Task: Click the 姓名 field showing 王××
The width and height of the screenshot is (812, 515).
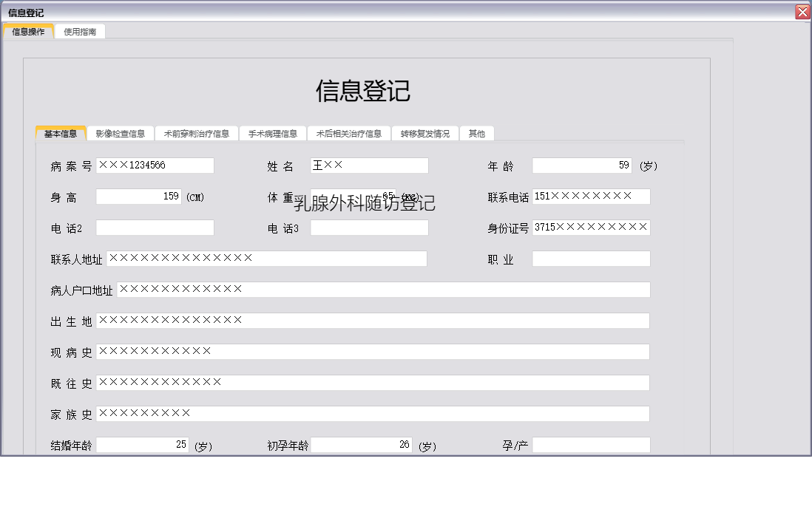Action: 368,165
